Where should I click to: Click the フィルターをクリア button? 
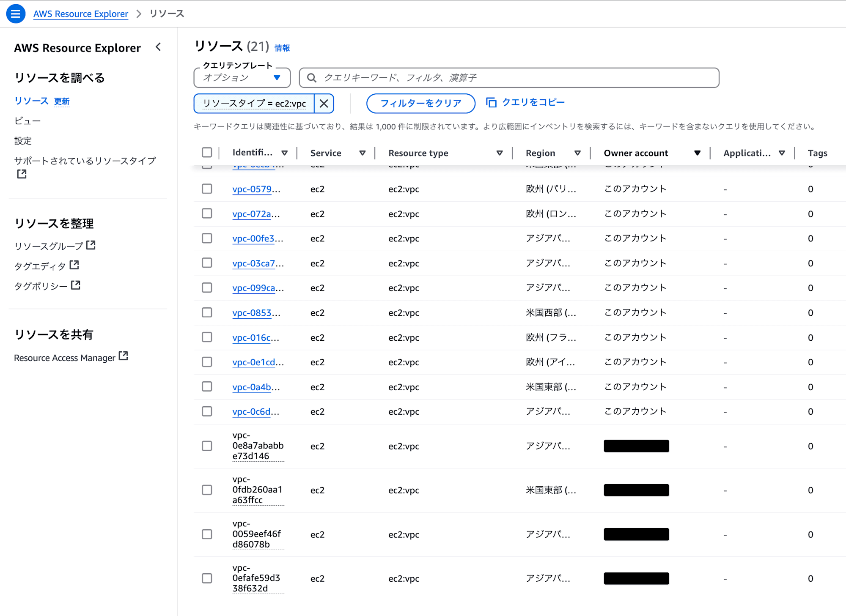point(421,104)
